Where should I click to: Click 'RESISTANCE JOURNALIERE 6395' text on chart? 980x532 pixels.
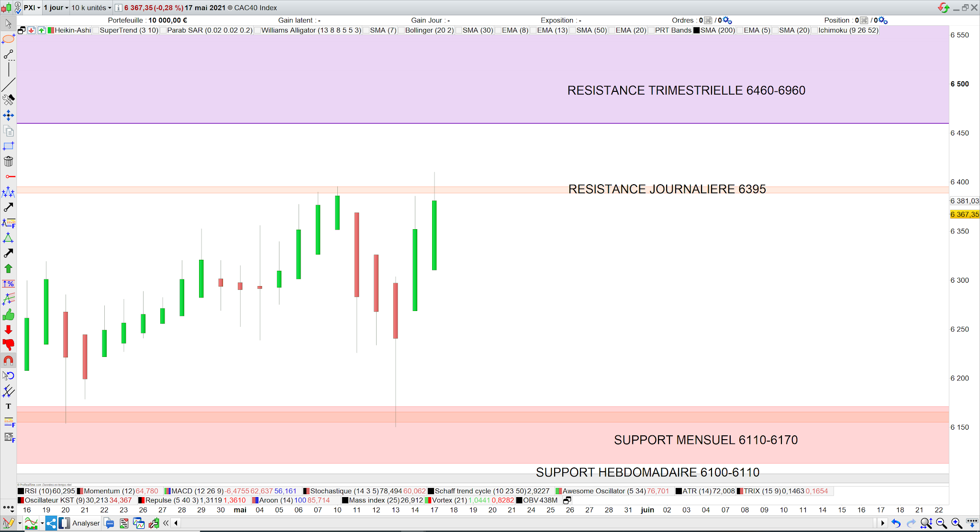coord(667,189)
